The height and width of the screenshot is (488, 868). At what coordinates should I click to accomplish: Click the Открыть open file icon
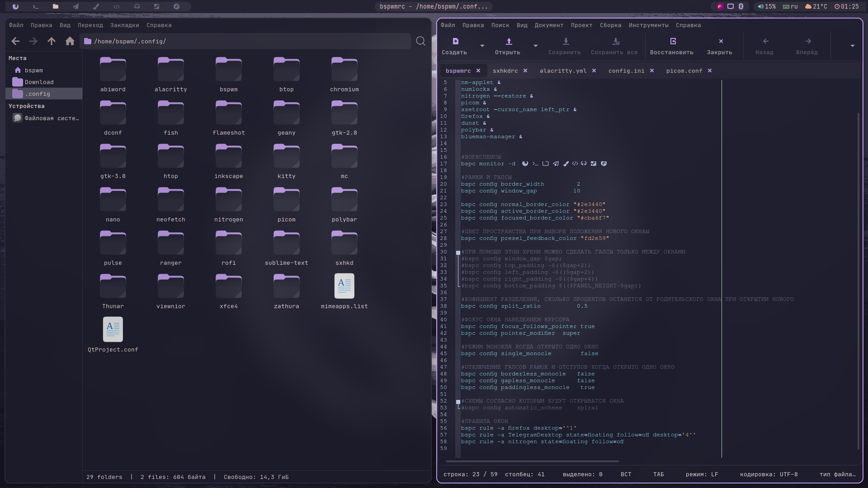coord(509,41)
